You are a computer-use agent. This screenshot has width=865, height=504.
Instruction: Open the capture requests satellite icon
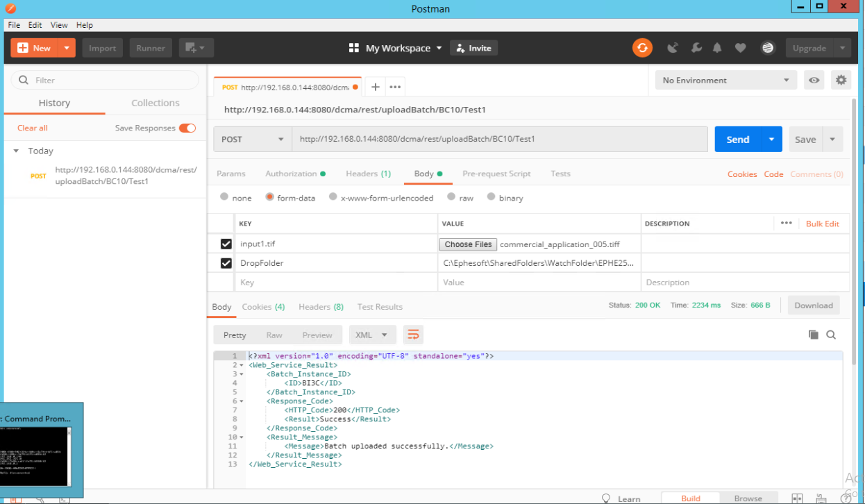(x=673, y=48)
